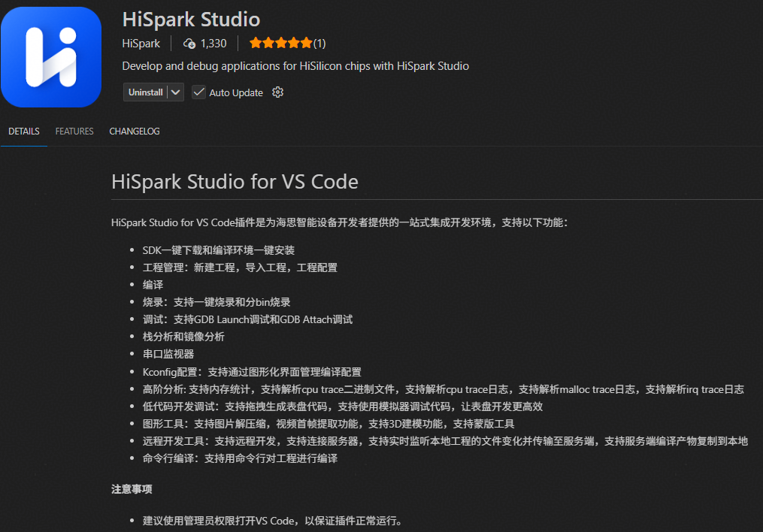Click the HiSpark Studio extension title
Viewport: 763px width, 532px height.
[x=191, y=19]
